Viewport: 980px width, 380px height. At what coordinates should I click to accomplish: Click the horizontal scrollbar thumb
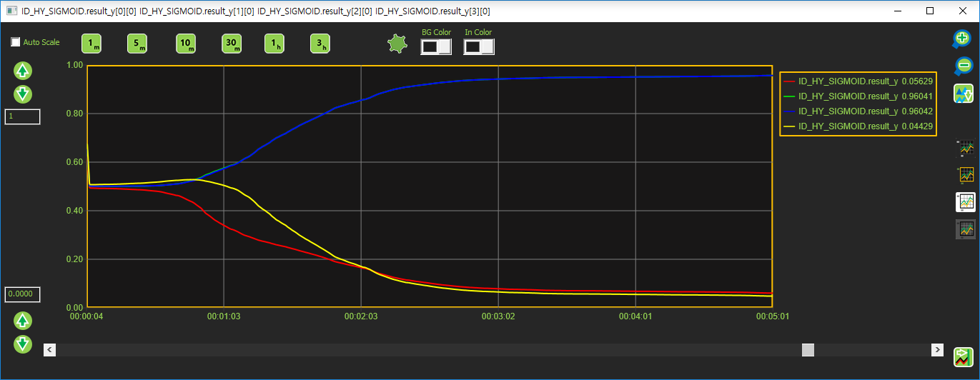[808, 350]
